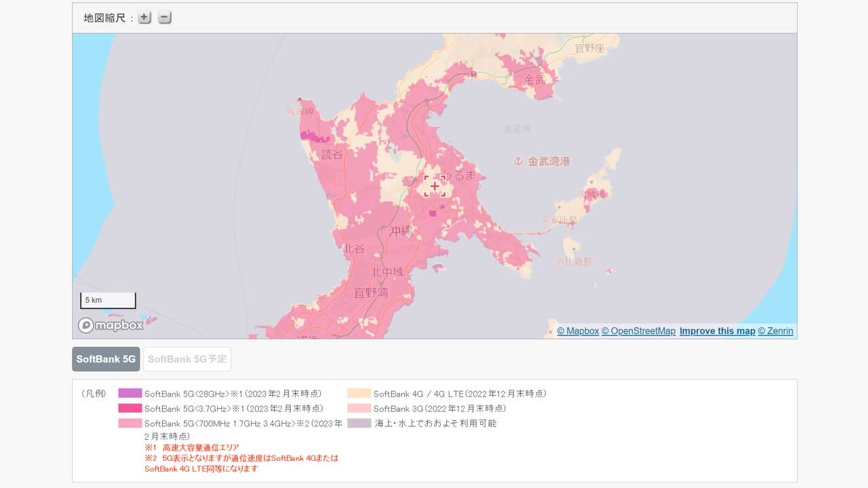868x488 pixels.
Task: Switch to the SoftBank 5G tab
Action: (x=105, y=359)
